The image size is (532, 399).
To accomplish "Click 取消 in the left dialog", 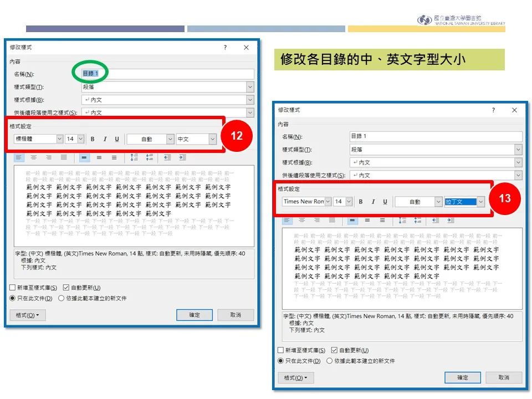I will tap(236, 315).
